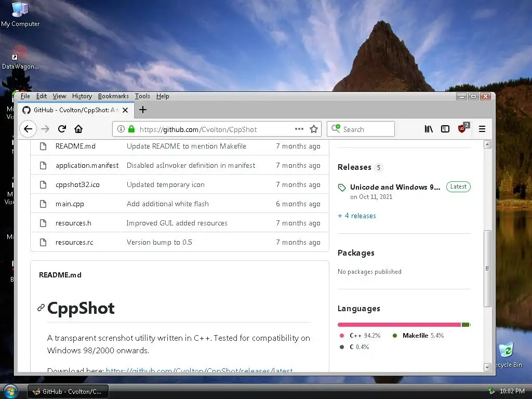
Task: Click the Makefile 5.4% language entry
Action: click(x=418, y=336)
